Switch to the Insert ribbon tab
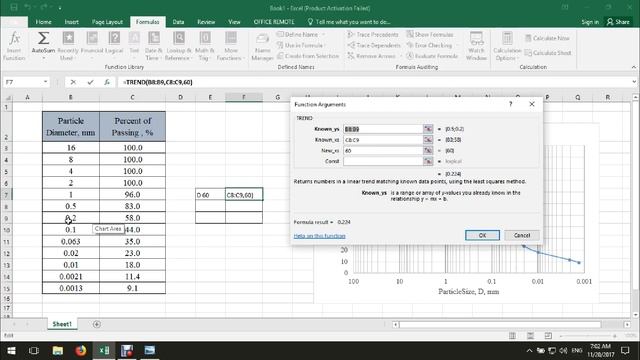This screenshot has width=640, height=360. coord(71,22)
